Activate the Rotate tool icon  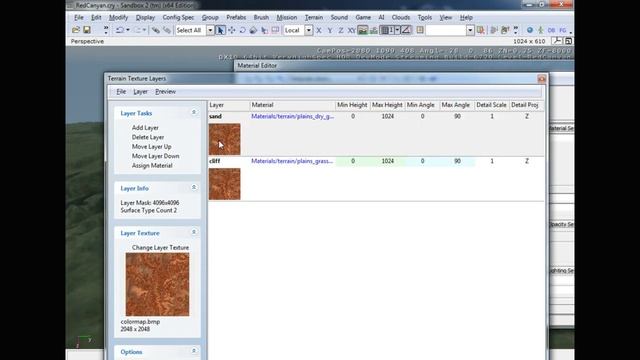click(x=242, y=30)
